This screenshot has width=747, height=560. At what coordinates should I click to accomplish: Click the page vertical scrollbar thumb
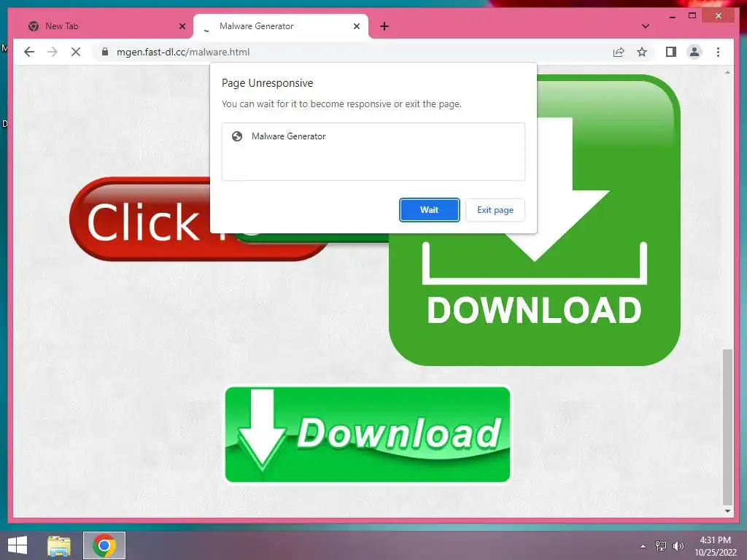point(727,427)
